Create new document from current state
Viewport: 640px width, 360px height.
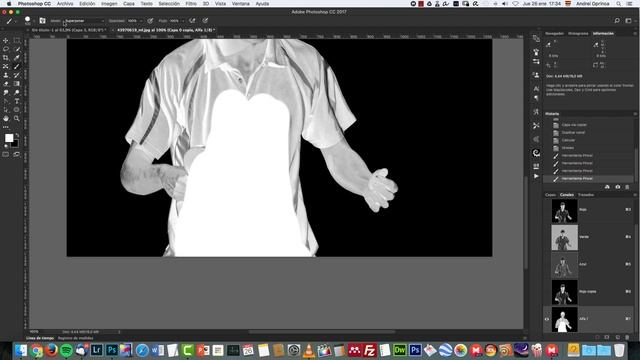[x=607, y=187]
